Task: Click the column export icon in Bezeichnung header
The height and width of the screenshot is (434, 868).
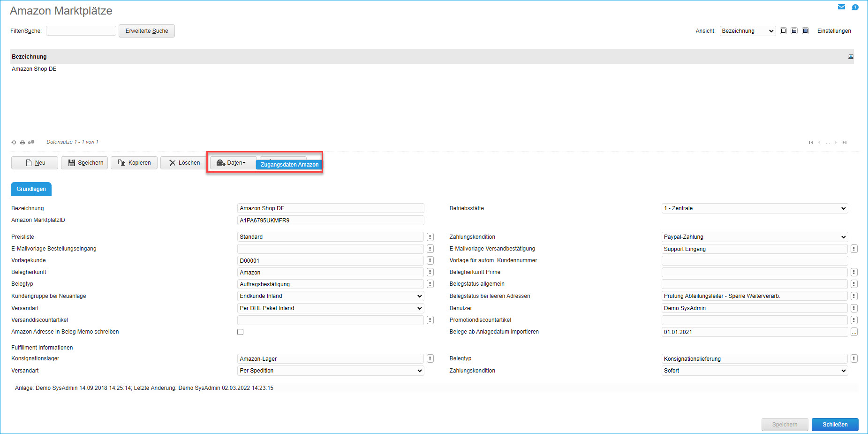Action: [x=851, y=57]
